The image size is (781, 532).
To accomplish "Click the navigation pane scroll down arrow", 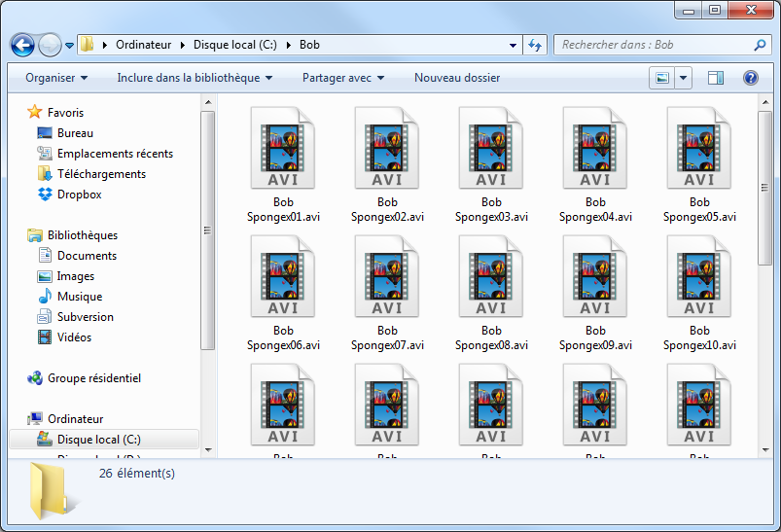I will [208, 450].
